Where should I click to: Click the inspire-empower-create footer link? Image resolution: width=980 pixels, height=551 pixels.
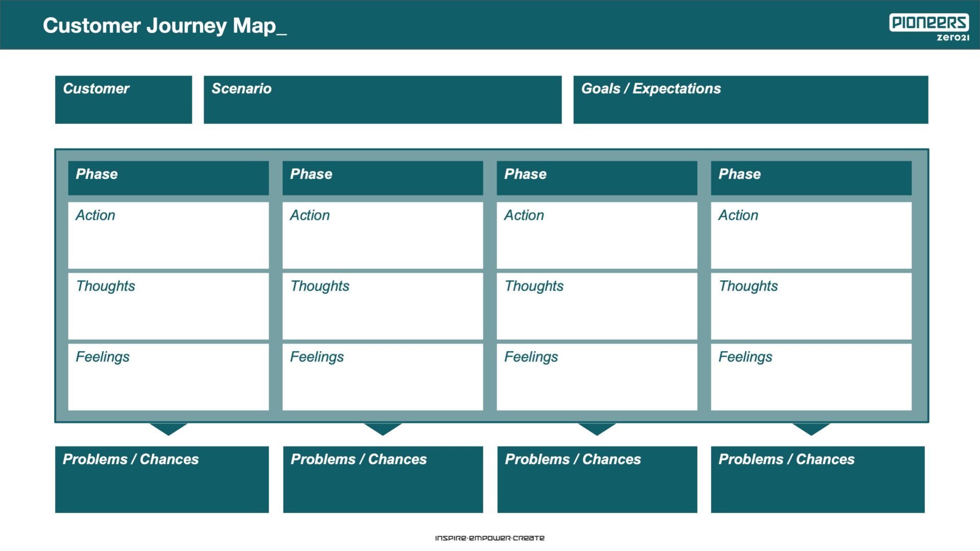point(489,539)
